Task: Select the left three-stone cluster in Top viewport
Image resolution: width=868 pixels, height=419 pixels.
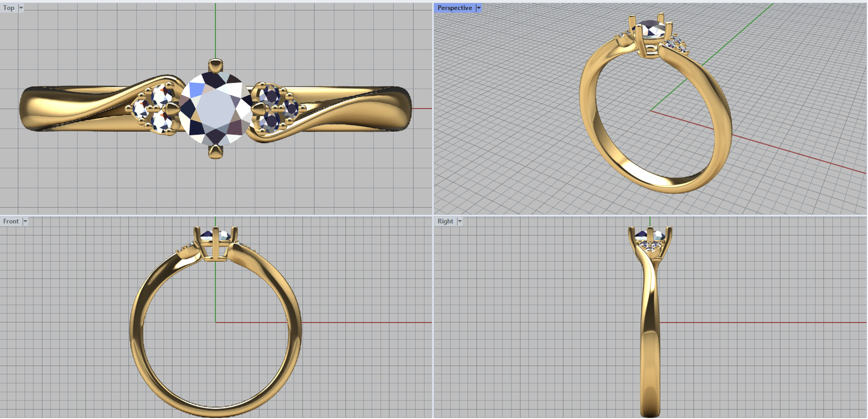Action: 155,109
